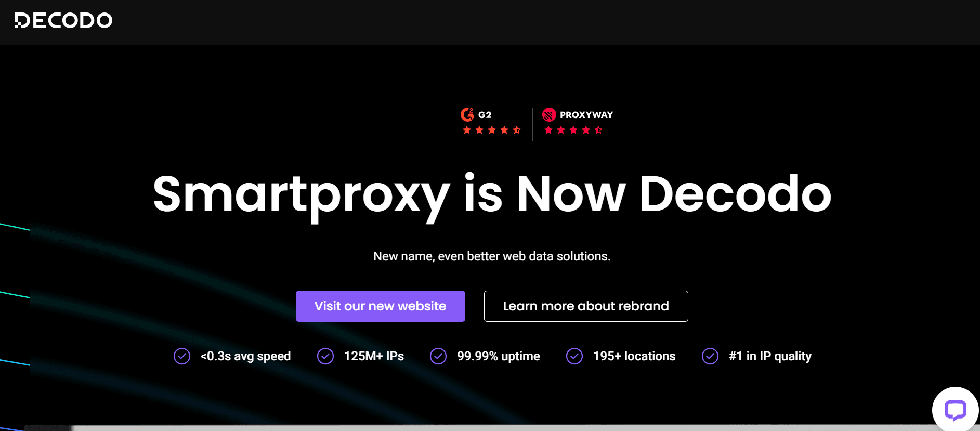Select the '99.99% uptime' text

(499, 356)
